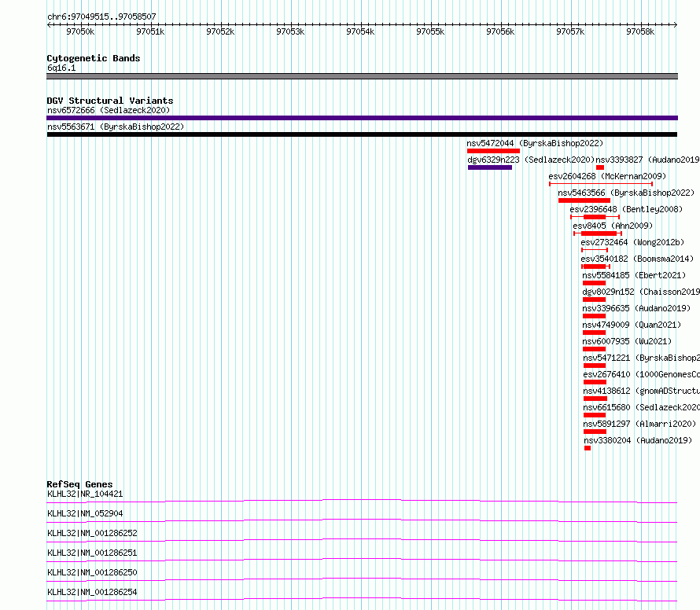The width and height of the screenshot is (700, 610).
Task: Select the KLHL32|NM_001286254 transcript label
Action: pyautogui.click(x=92, y=592)
